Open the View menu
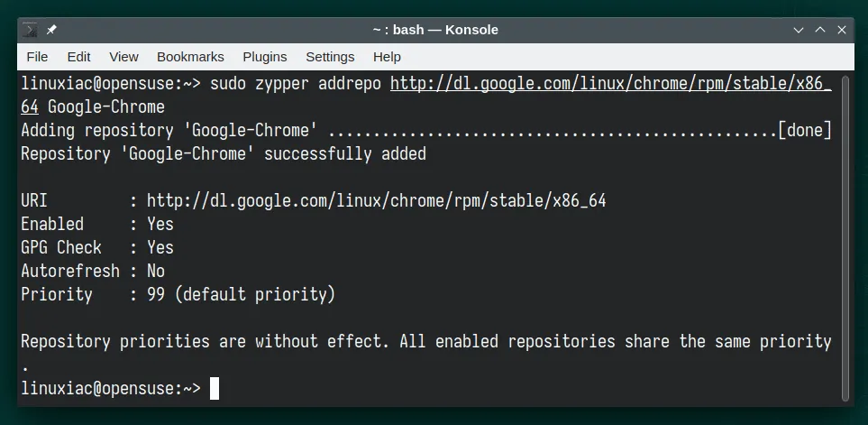868x425 pixels. click(123, 57)
